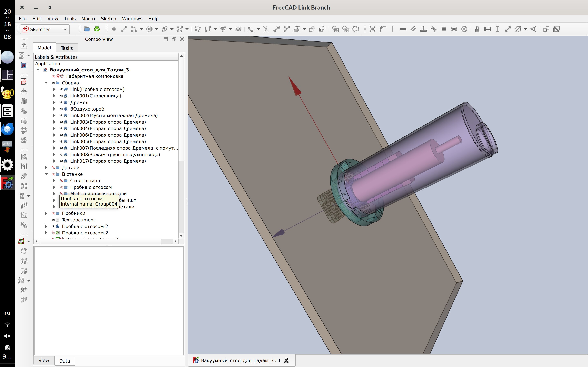Select Link001(Столешница) in the tree

click(x=96, y=96)
